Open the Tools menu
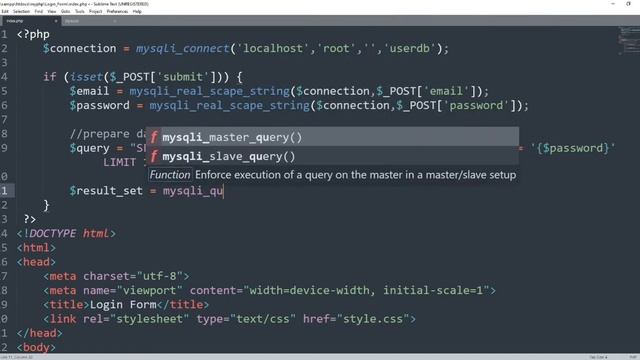640x360 pixels. coord(80,11)
